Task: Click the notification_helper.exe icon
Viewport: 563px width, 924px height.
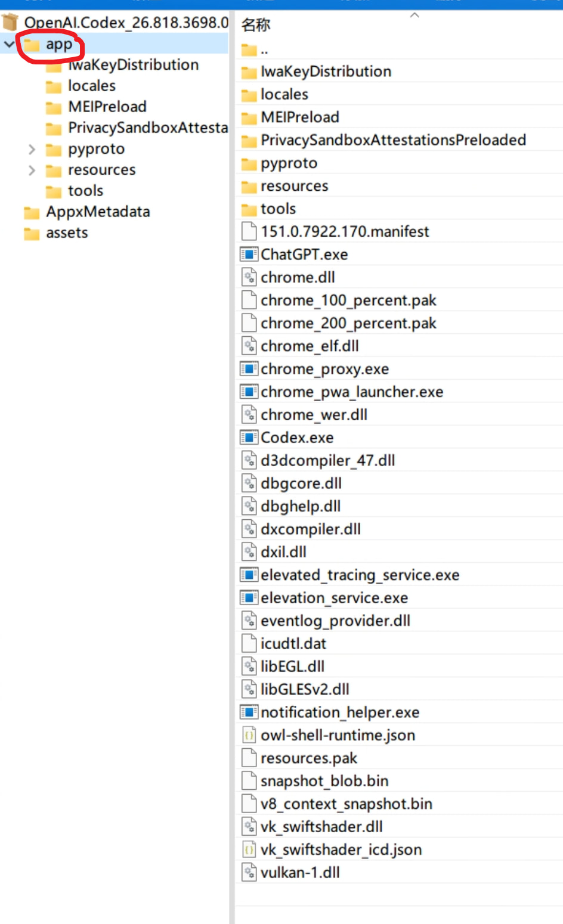Action: coord(249,712)
